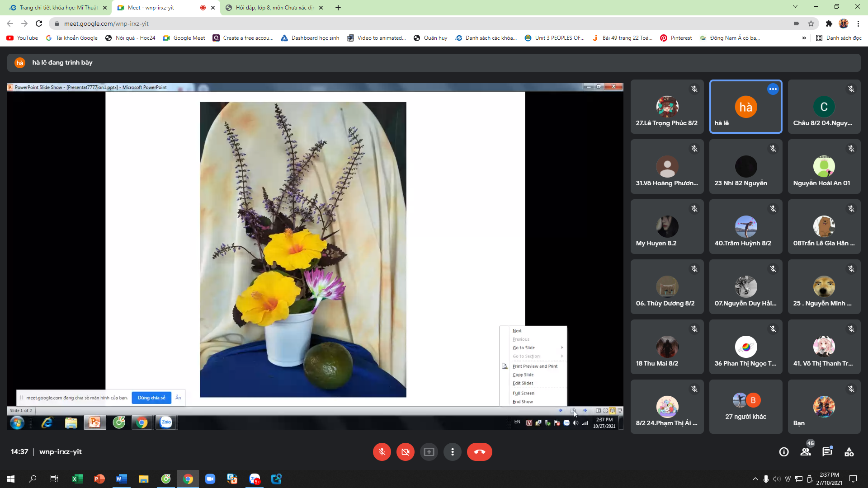Select Next in the slide context menu

(x=517, y=331)
